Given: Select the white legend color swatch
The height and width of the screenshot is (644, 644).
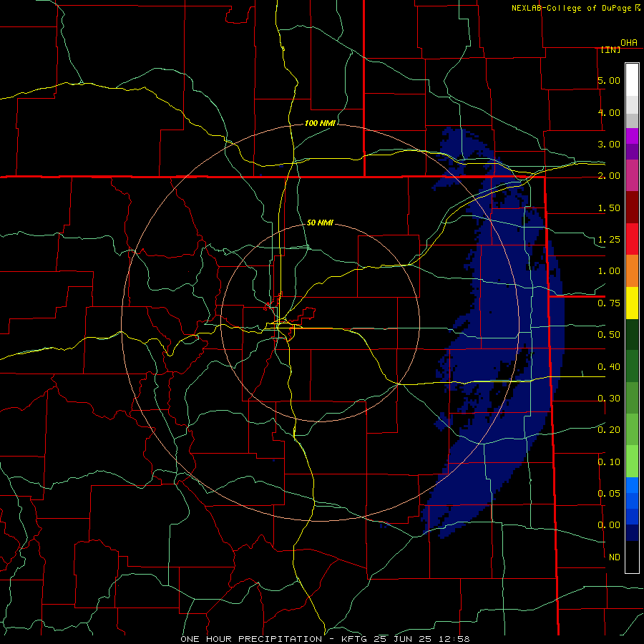Looking at the screenshot, I should pyautogui.click(x=632, y=79).
